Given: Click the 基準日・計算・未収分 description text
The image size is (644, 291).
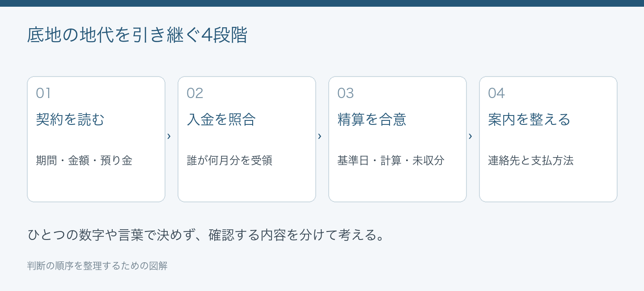Looking at the screenshot, I should tap(391, 161).
